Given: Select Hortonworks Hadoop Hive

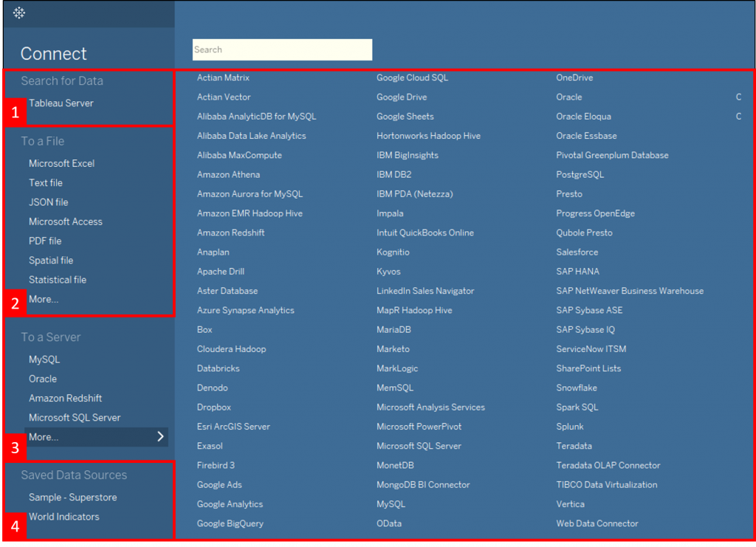Looking at the screenshot, I should point(429,136).
